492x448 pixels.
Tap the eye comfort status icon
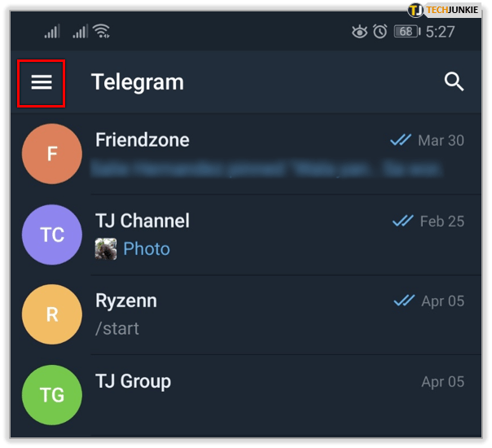click(x=359, y=32)
